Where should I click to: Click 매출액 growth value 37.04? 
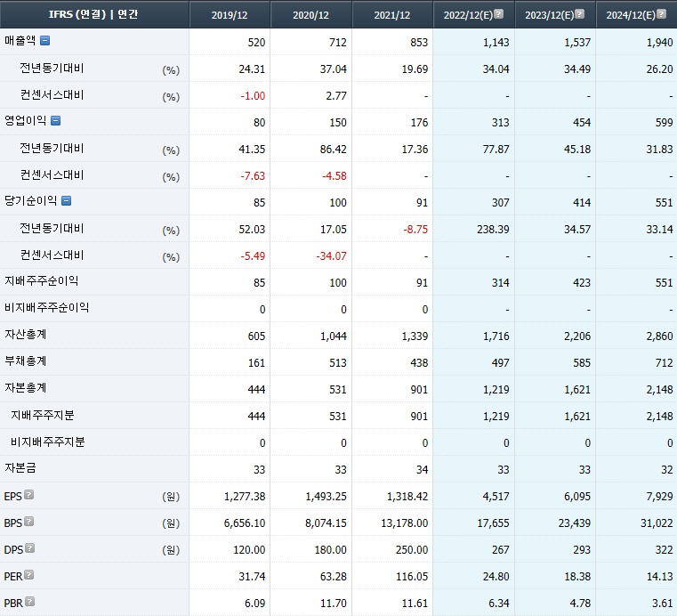click(x=333, y=69)
